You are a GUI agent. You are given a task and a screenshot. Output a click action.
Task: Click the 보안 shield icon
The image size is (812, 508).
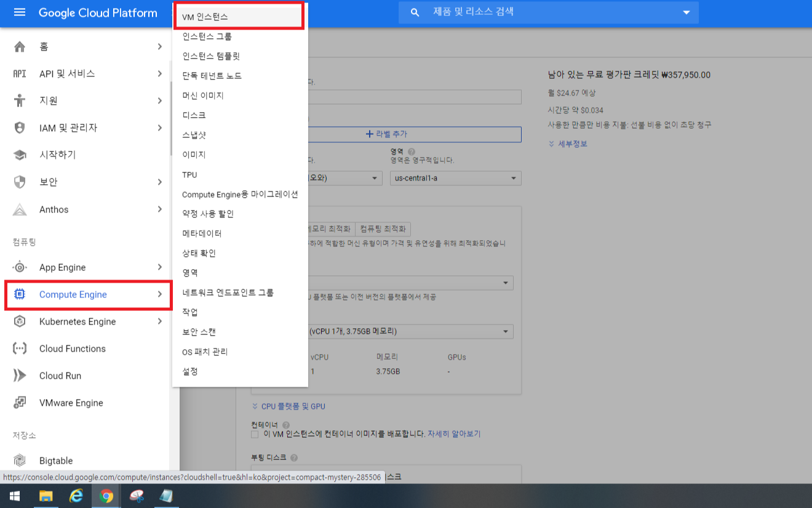[x=20, y=182]
